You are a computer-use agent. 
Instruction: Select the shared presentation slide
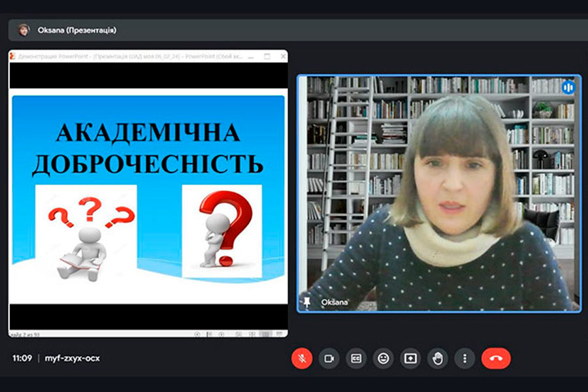point(148,196)
